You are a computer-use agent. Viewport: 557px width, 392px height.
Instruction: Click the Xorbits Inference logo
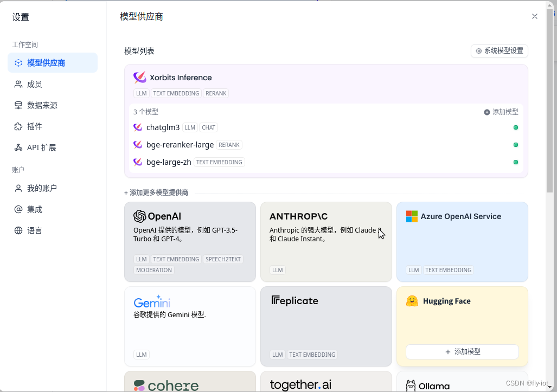(139, 78)
